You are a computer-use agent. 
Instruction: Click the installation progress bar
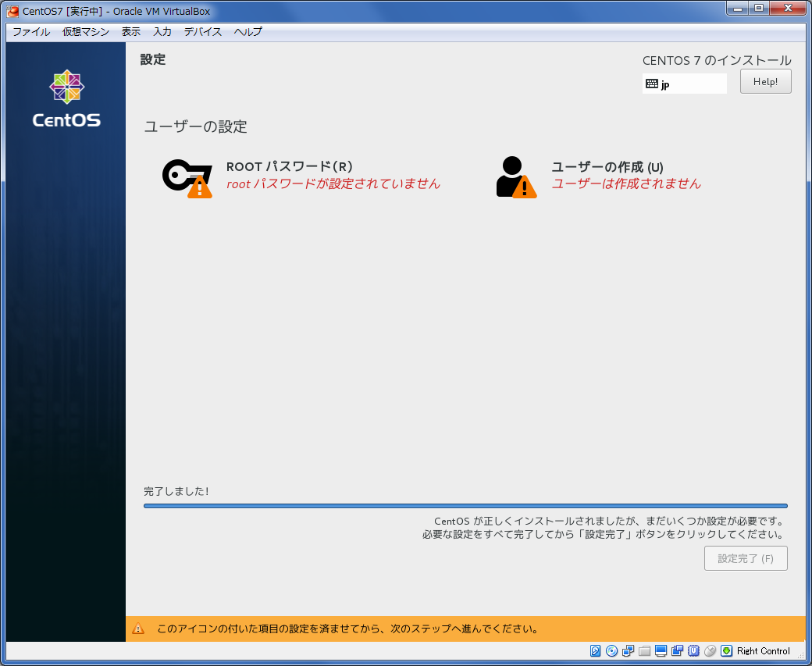coord(465,506)
